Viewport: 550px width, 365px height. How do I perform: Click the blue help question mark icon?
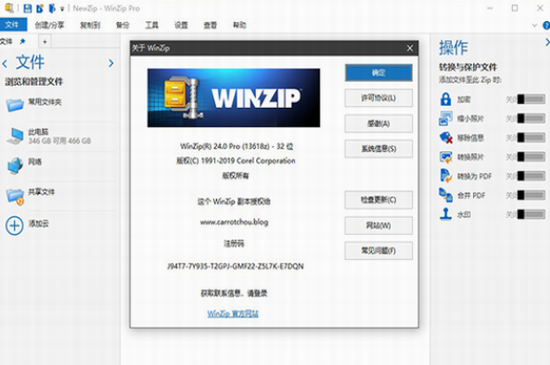546,25
